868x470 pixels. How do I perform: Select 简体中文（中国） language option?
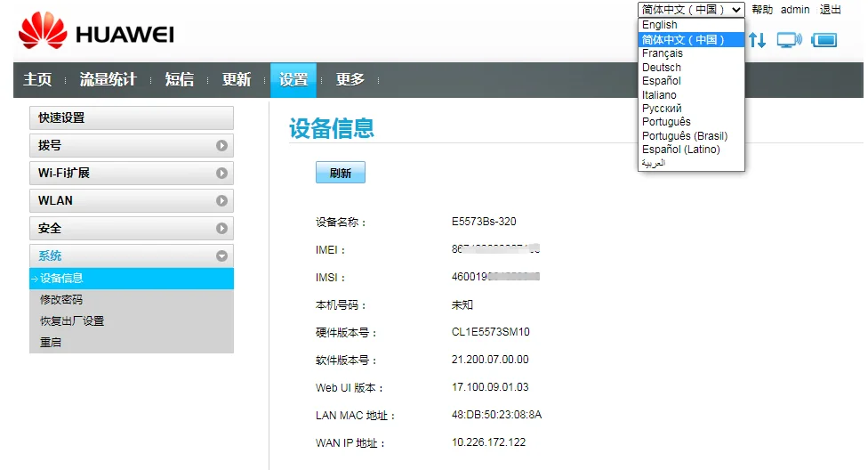[x=691, y=40]
